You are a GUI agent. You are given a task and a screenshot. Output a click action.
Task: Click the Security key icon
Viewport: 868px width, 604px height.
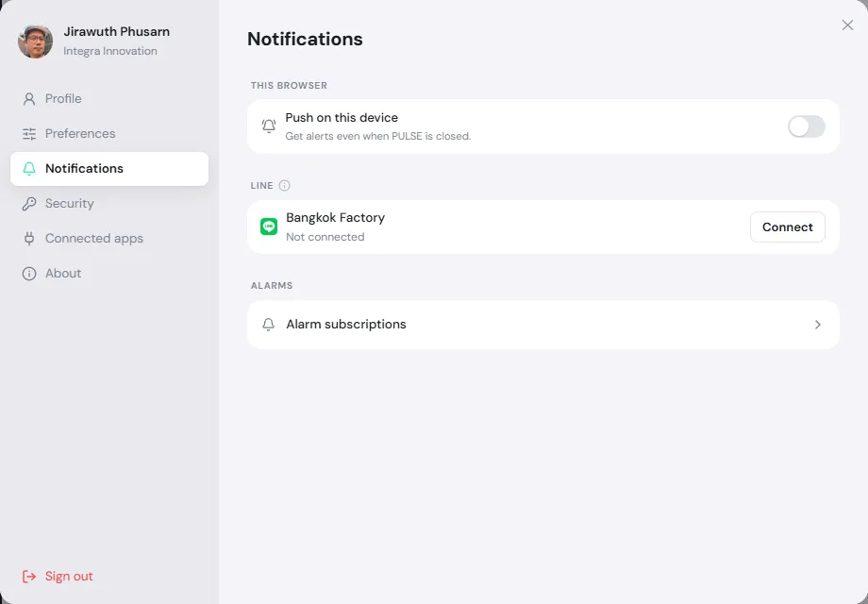pos(29,204)
